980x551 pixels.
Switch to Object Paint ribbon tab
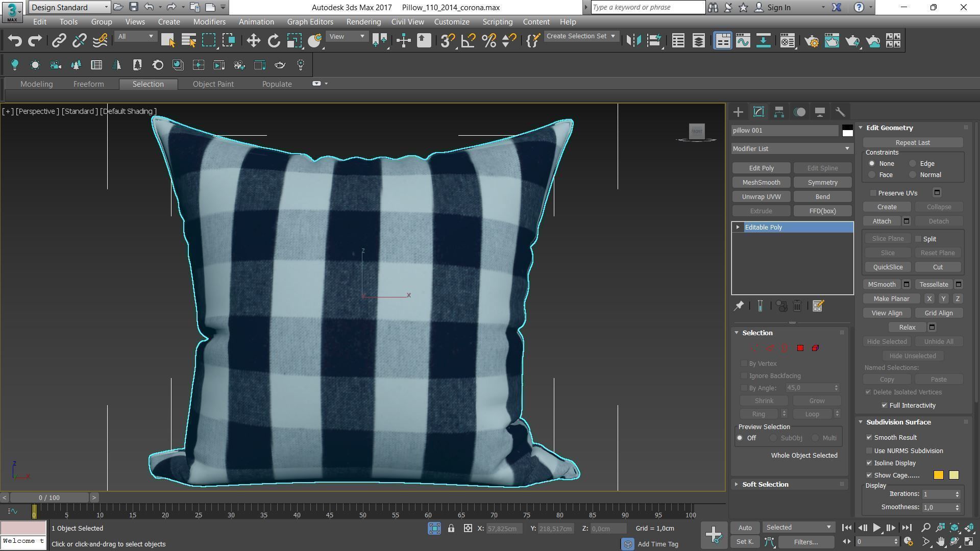213,84
